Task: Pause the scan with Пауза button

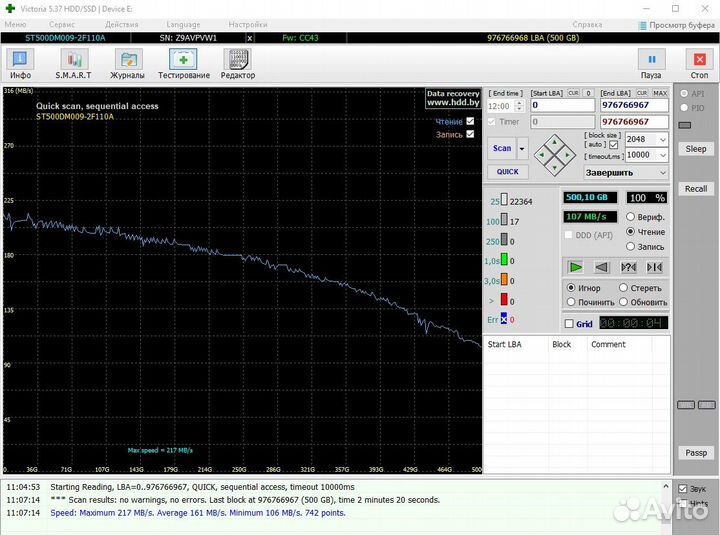Action: click(651, 64)
